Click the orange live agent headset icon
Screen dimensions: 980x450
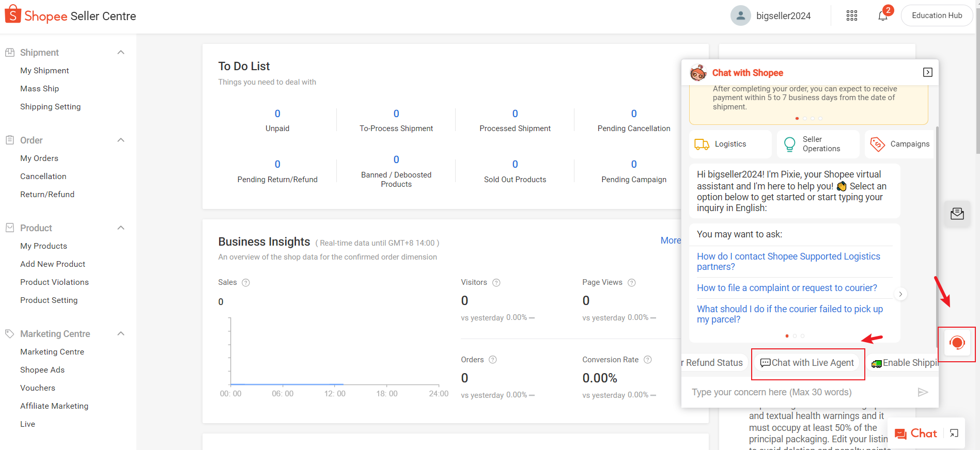[957, 343]
